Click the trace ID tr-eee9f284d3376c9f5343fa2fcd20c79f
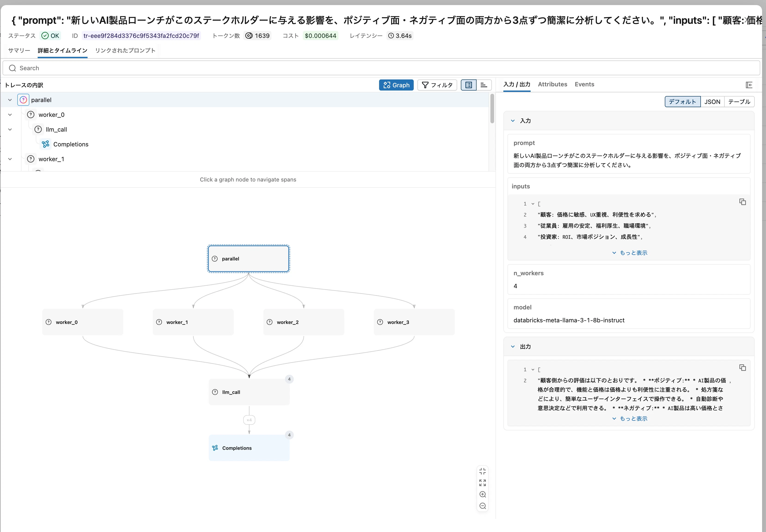The height and width of the screenshot is (532, 766). click(x=141, y=36)
